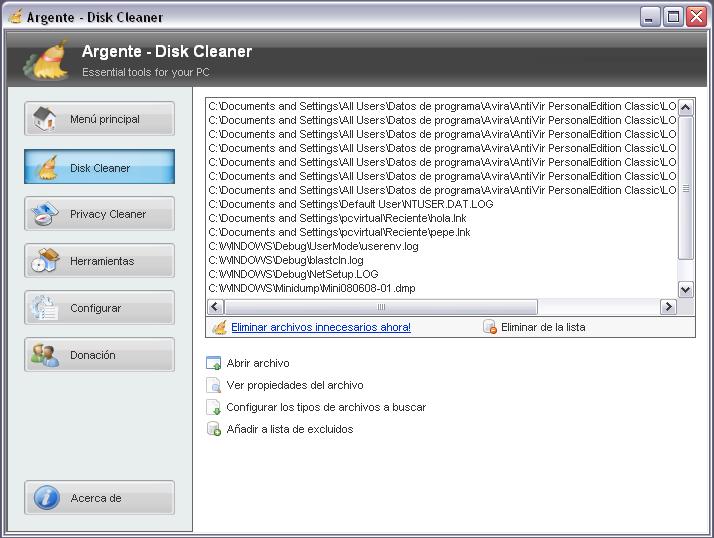Click the broom logo in the header banner

coord(47,60)
